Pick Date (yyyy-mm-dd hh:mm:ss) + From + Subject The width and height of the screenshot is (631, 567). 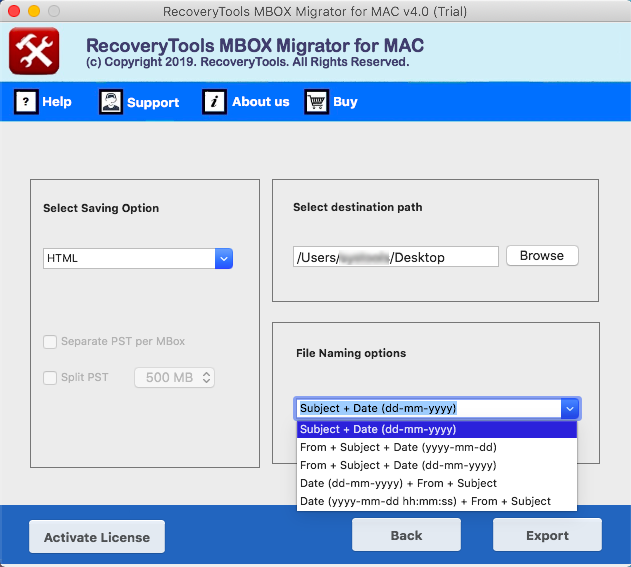437,501
